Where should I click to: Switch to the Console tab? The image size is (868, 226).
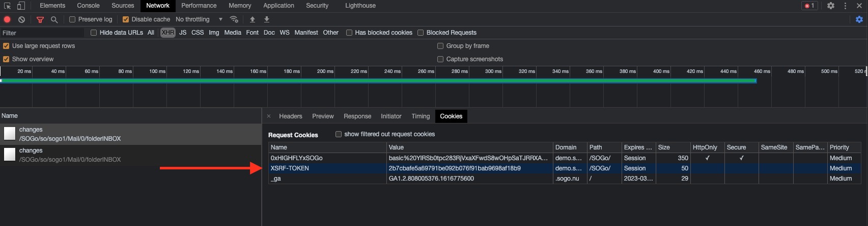pyautogui.click(x=88, y=6)
